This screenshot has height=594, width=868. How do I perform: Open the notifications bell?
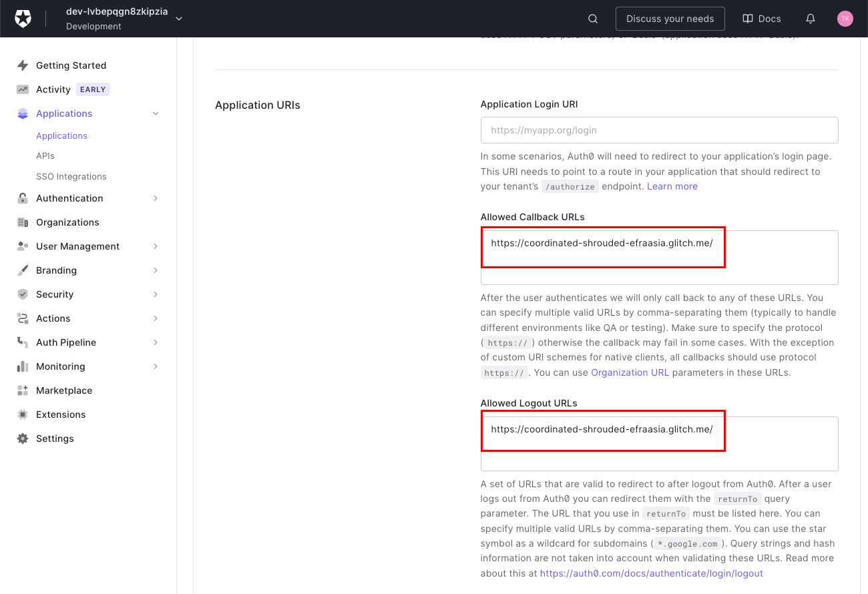coord(811,19)
